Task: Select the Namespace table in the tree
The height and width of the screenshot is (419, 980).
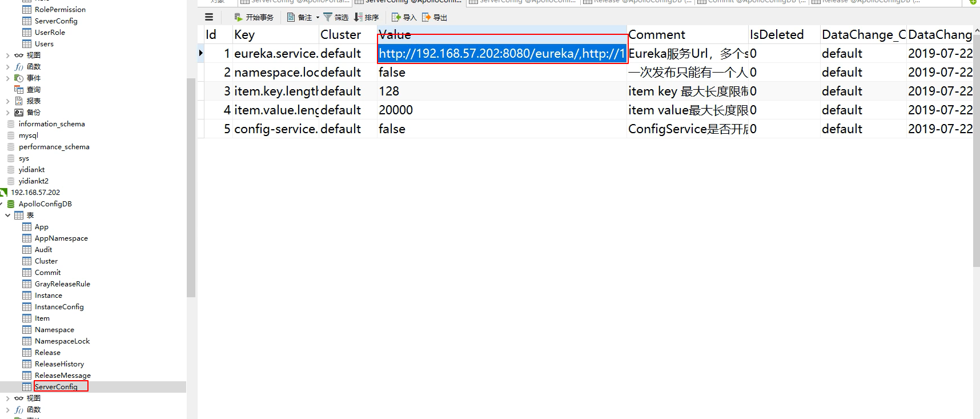Action: click(54, 329)
